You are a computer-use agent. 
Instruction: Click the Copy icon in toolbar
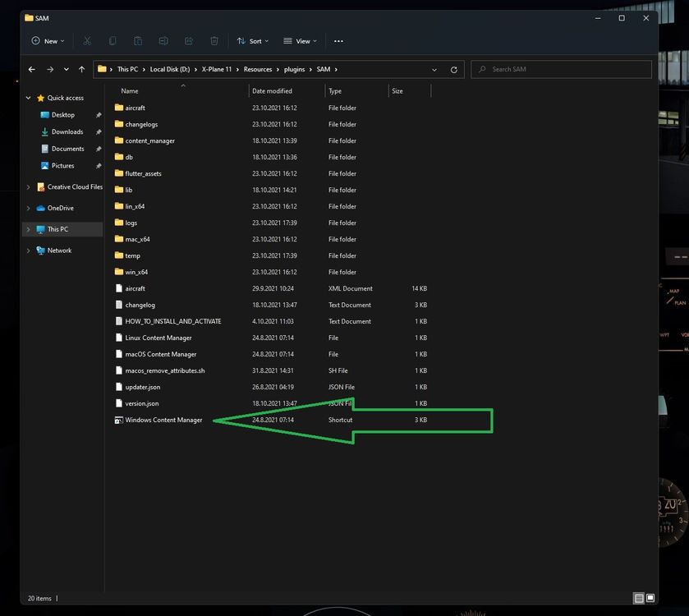pyautogui.click(x=113, y=41)
